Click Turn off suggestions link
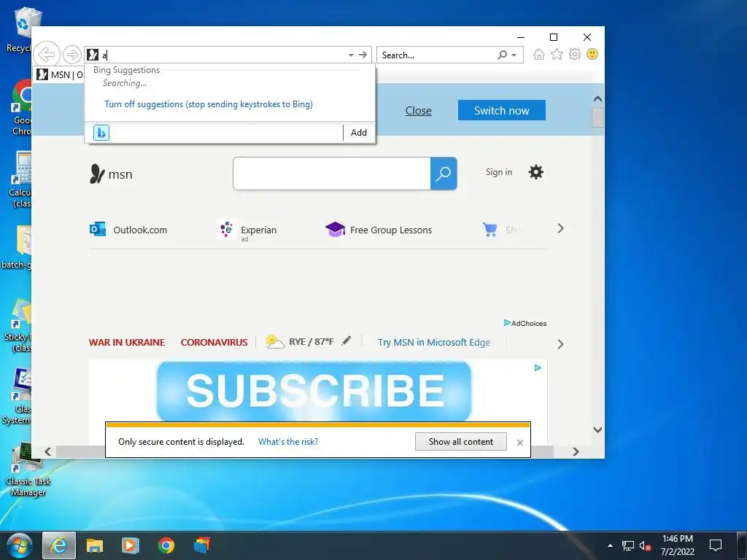 pyautogui.click(x=209, y=104)
